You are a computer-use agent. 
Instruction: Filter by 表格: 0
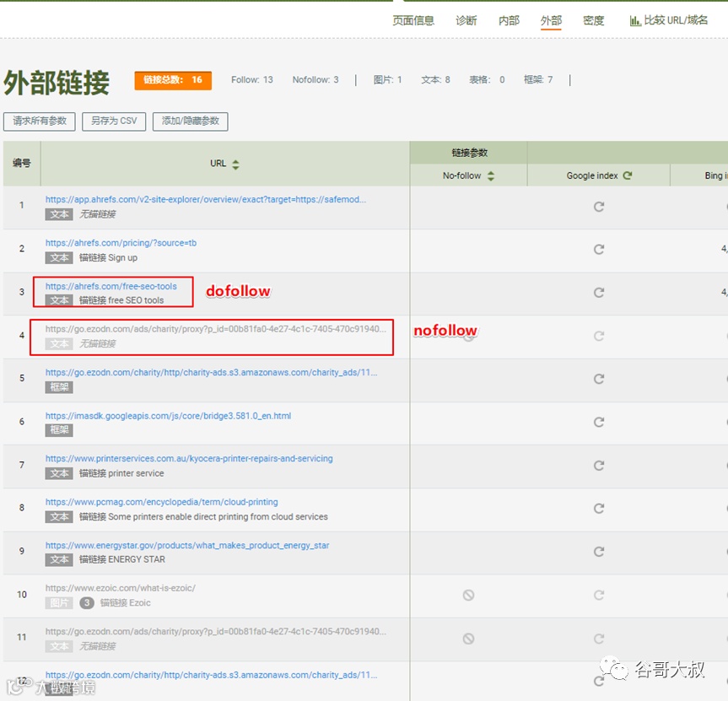click(x=487, y=80)
